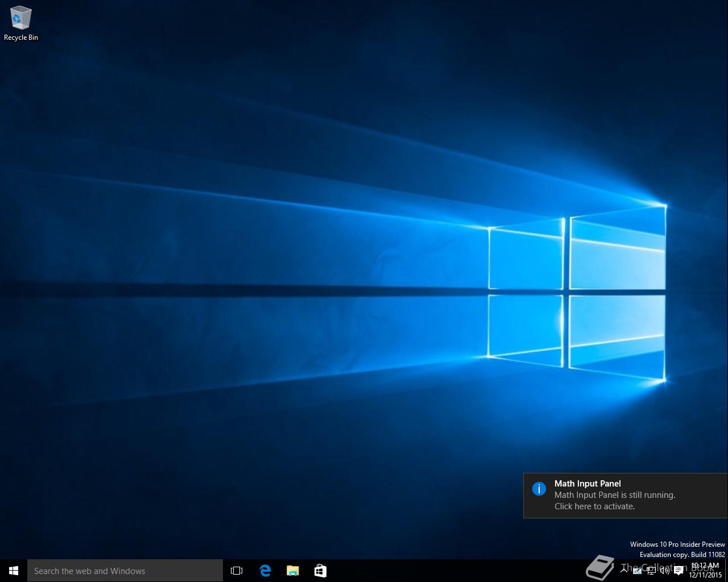Open the Action Center notifications icon

679,571
